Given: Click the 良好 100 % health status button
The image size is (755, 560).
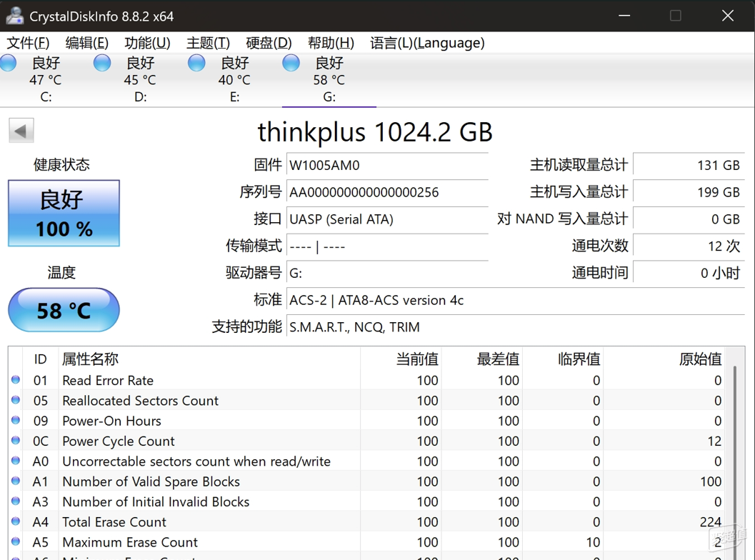Looking at the screenshot, I should (64, 214).
